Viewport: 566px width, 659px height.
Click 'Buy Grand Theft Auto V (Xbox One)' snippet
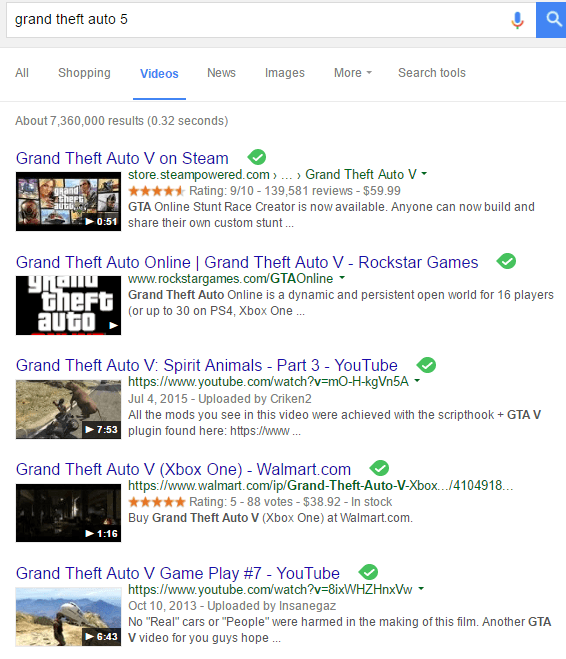click(270, 518)
